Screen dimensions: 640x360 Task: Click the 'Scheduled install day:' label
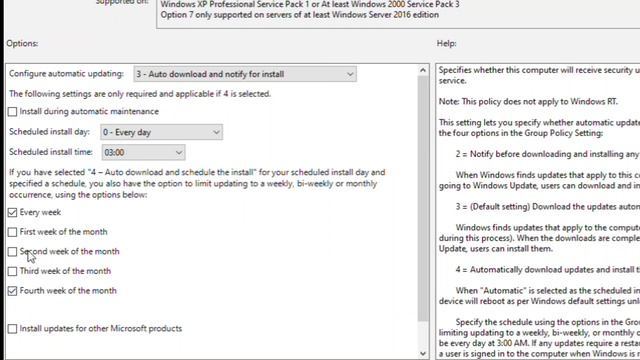[x=49, y=132]
